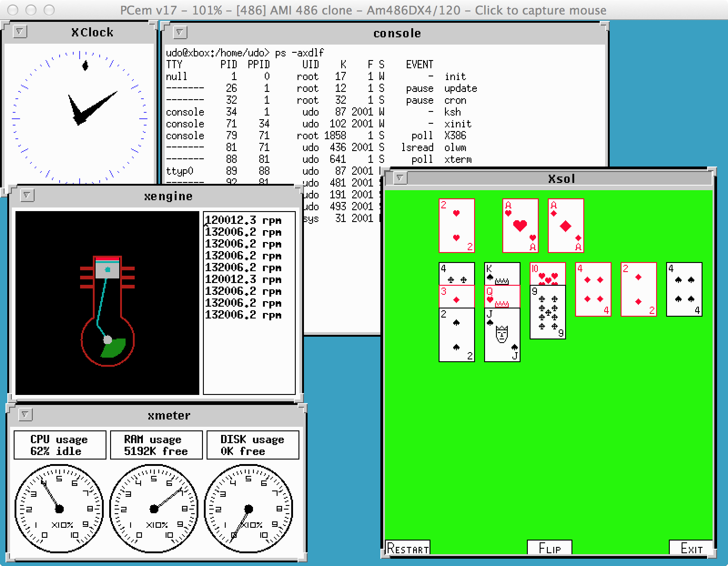
Task: Click the Restart button in Xsol
Action: (408, 548)
